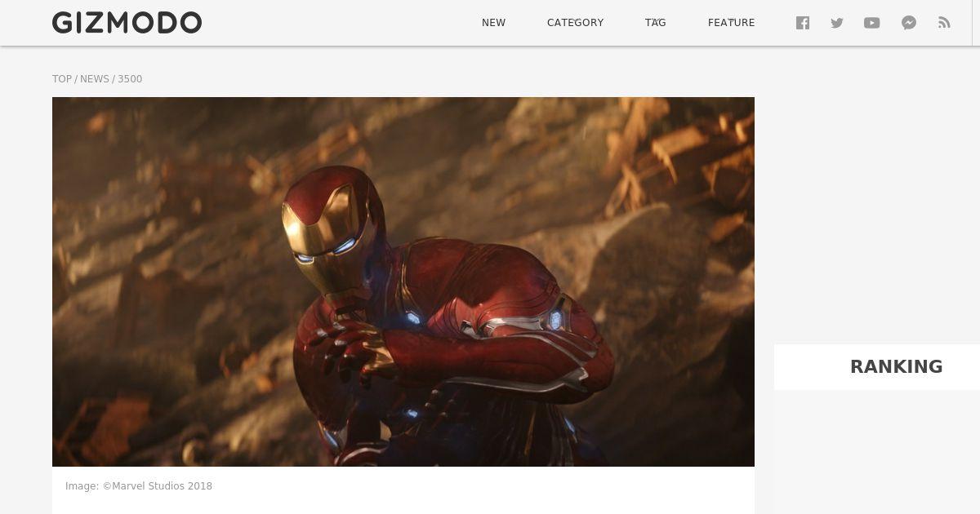Open the NEW menu item

pyautogui.click(x=493, y=23)
